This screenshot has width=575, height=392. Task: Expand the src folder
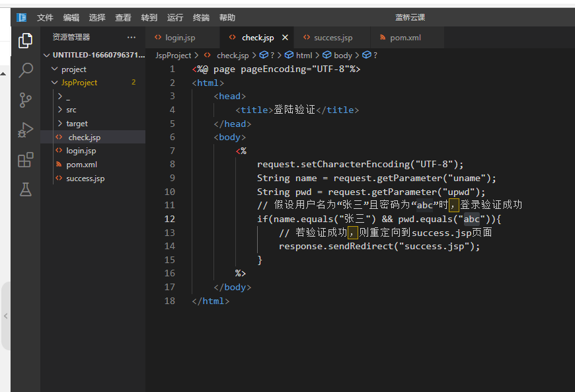coord(71,110)
